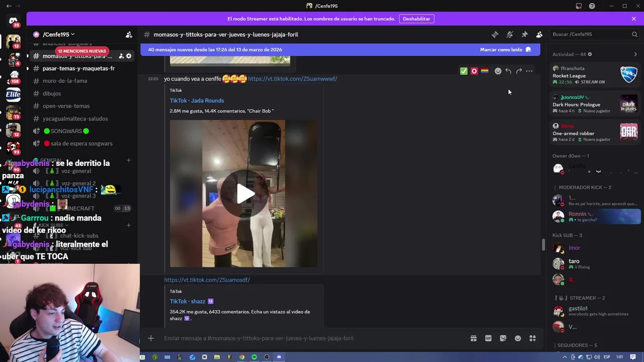Go back with the top-left back arrow
The height and width of the screenshot is (362, 644).
pos(9,6)
